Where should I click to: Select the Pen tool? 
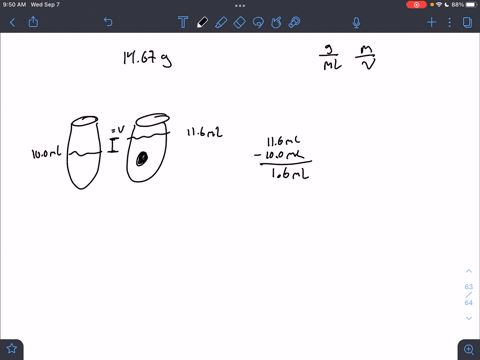point(202,22)
